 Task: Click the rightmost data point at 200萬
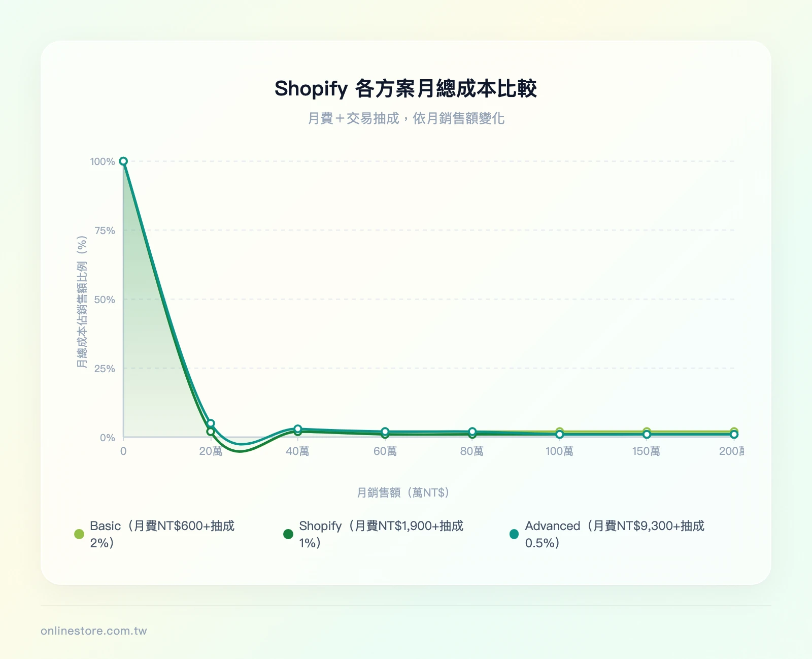click(734, 435)
